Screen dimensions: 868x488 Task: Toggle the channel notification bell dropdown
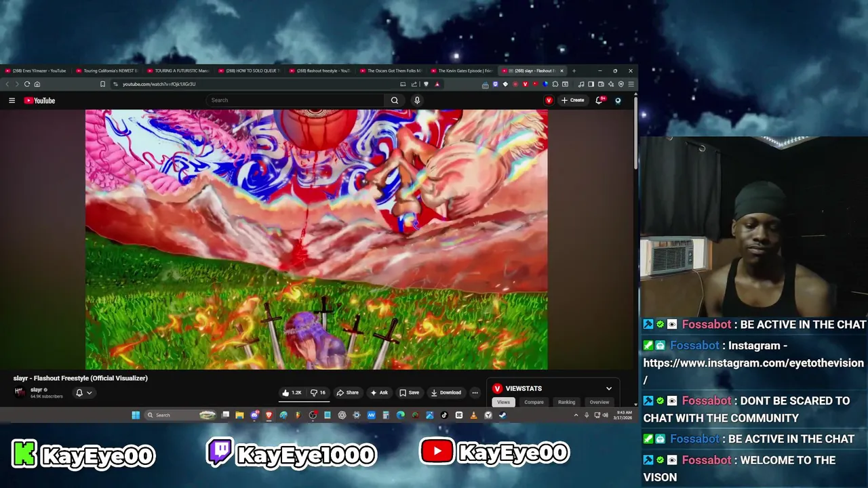(84, 392)
